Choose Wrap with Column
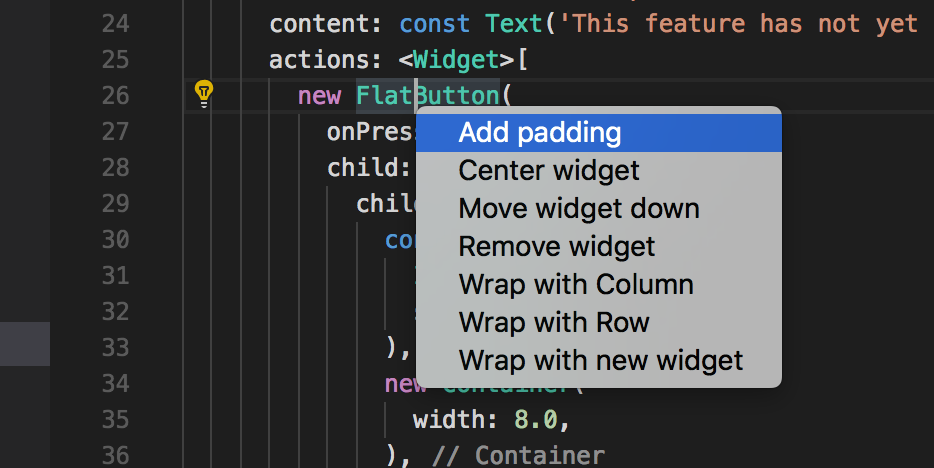934x468 pixels. [x=575, y=284]
